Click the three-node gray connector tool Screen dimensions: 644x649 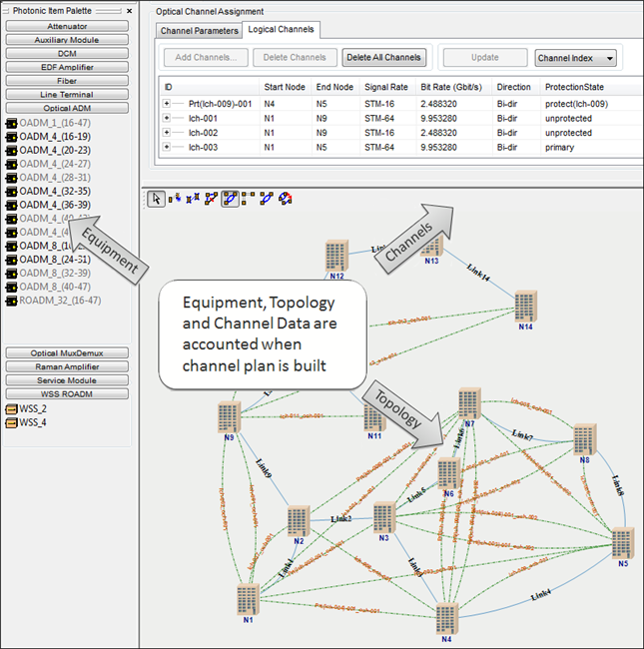[x=248, y=199]
